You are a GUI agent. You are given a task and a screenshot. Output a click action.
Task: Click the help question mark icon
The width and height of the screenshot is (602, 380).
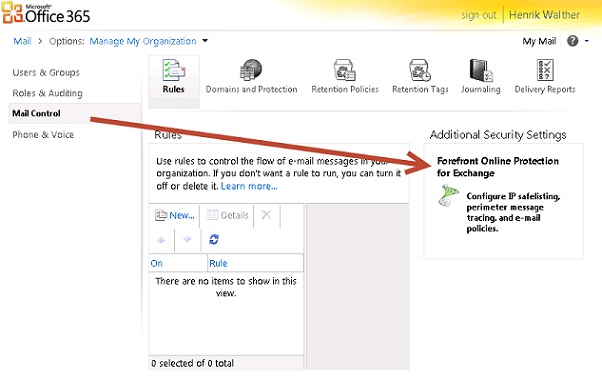point(572,41)
